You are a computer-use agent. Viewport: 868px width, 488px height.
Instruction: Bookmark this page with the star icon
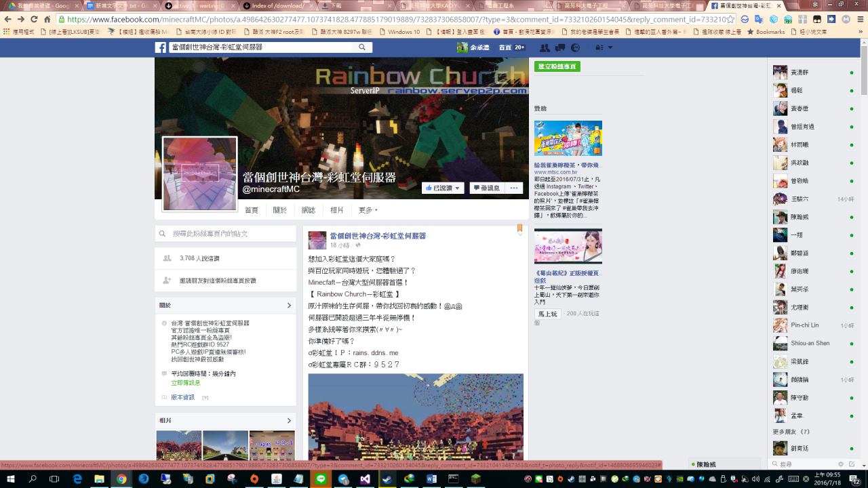coord(730,20)
